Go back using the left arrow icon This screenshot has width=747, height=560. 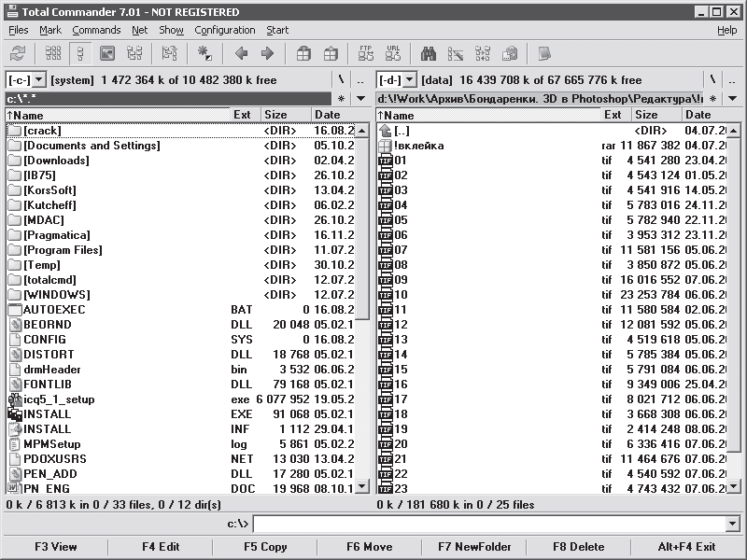pyautogui.click(x=241, y=54)
